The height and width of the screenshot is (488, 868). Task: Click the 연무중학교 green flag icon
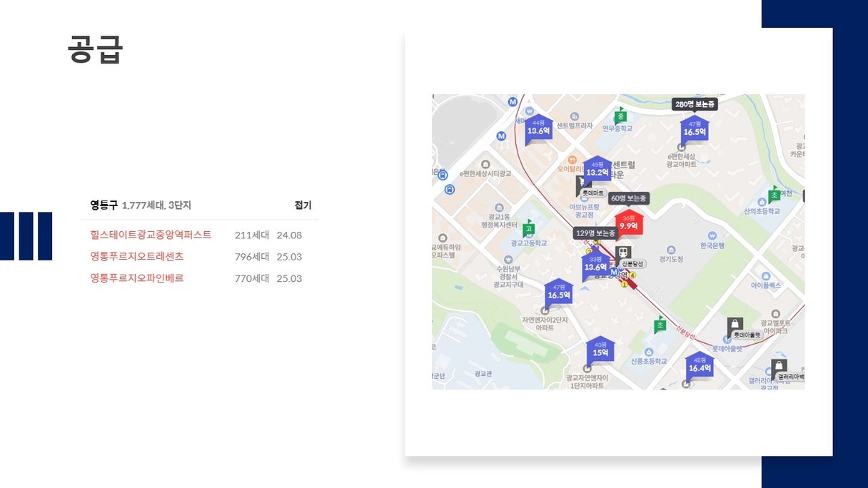(620, 116)
